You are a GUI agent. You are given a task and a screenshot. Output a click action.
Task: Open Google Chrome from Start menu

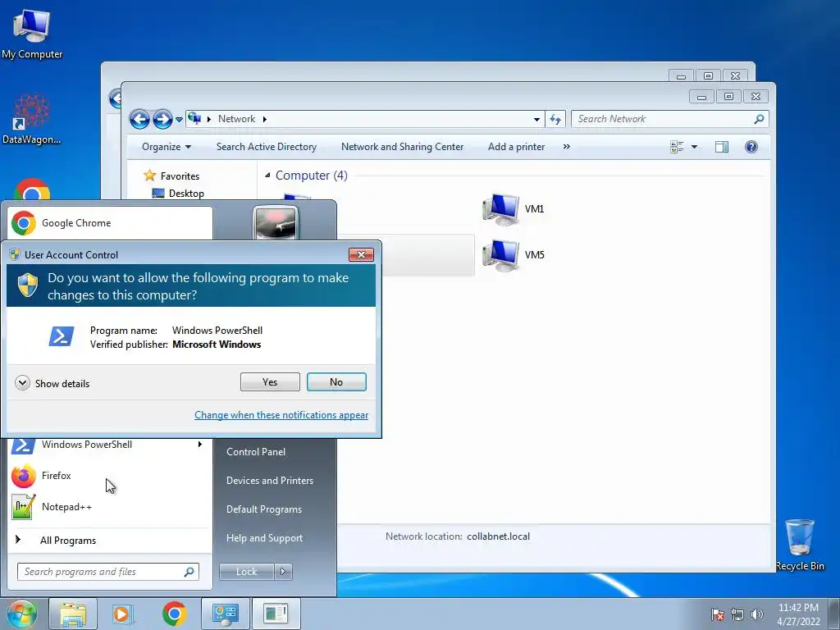click(x=110, y=223)
